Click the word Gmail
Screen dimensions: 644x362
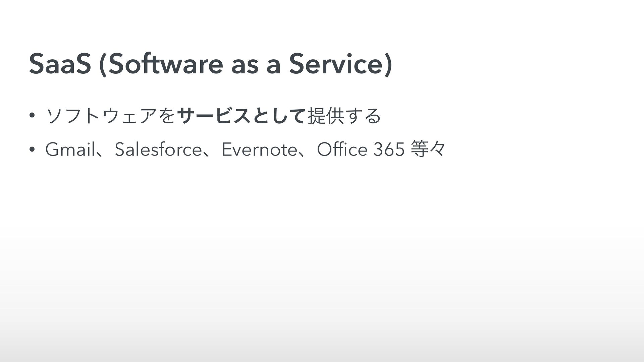[70, 149]
